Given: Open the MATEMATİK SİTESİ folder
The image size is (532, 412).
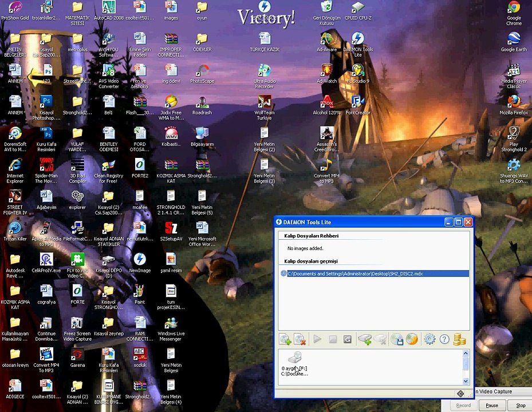Looking at the screenshot, I should (x=77, y=13).
